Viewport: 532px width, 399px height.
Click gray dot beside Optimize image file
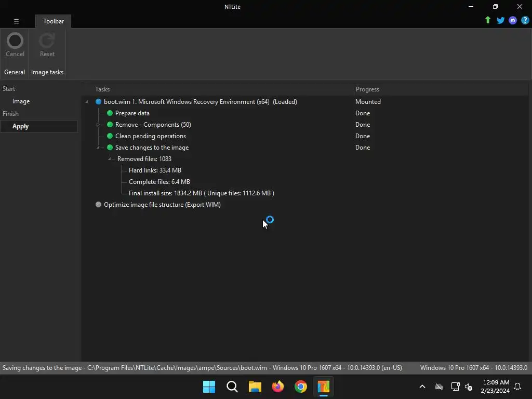98,205
